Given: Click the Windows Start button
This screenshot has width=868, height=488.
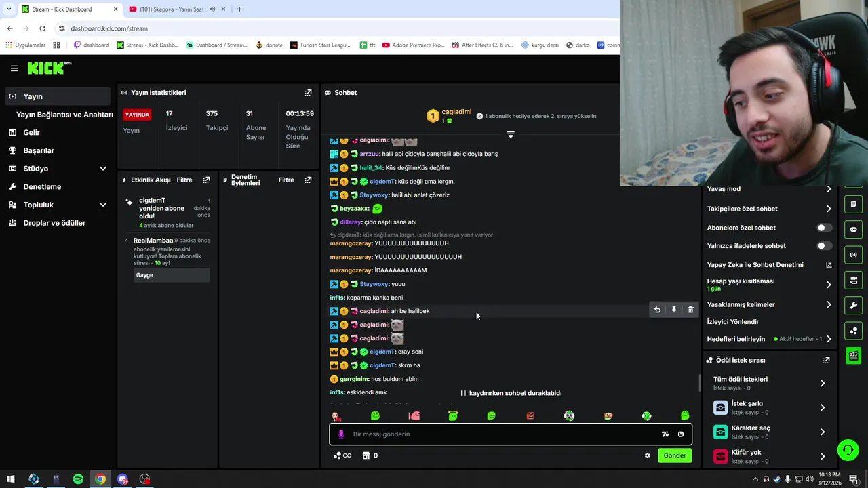Looking at the screenshot, I should 11,479.
